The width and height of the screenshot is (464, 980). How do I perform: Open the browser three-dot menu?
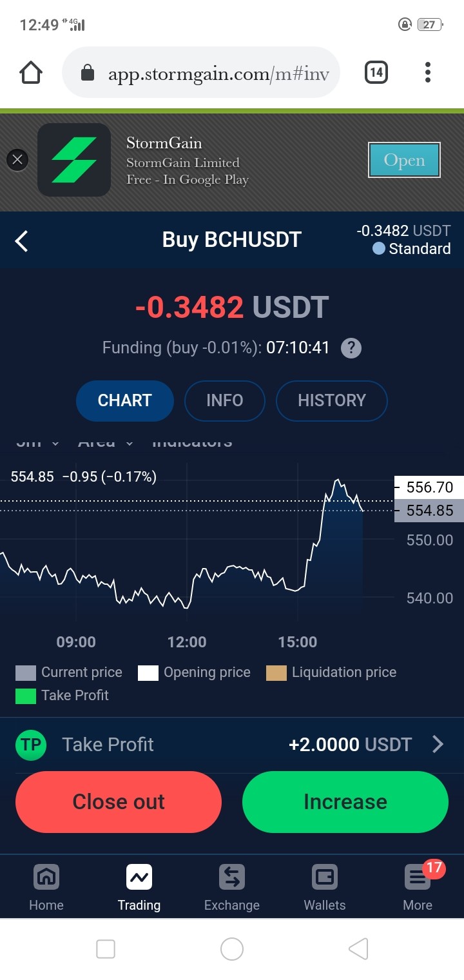427,72
